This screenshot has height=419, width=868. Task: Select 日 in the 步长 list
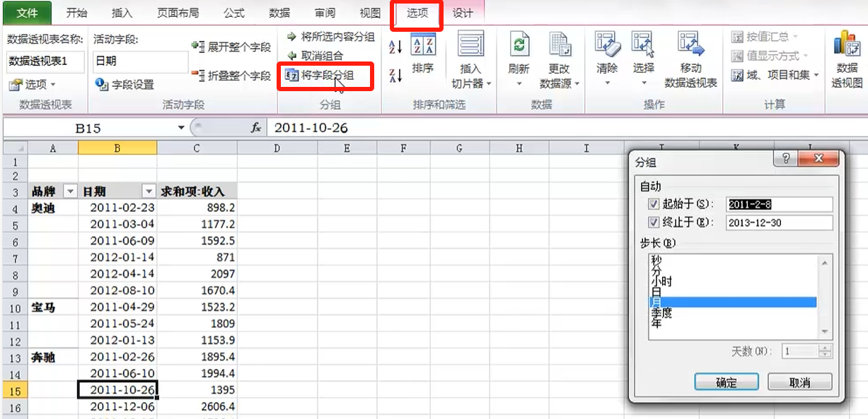pos(733,291)
